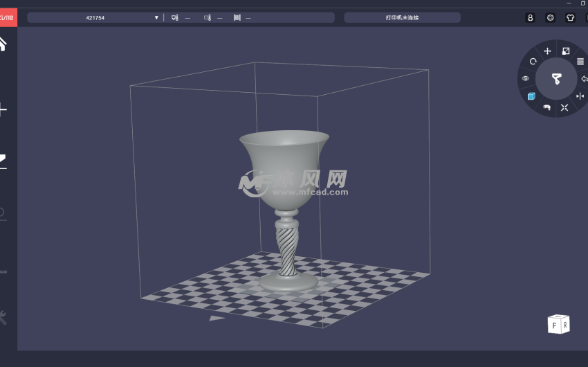The width and height of the screenshot is (588, 367).
Task: Toggle the eye visibility icon in wheel
Action: click(x=526, y=78)
